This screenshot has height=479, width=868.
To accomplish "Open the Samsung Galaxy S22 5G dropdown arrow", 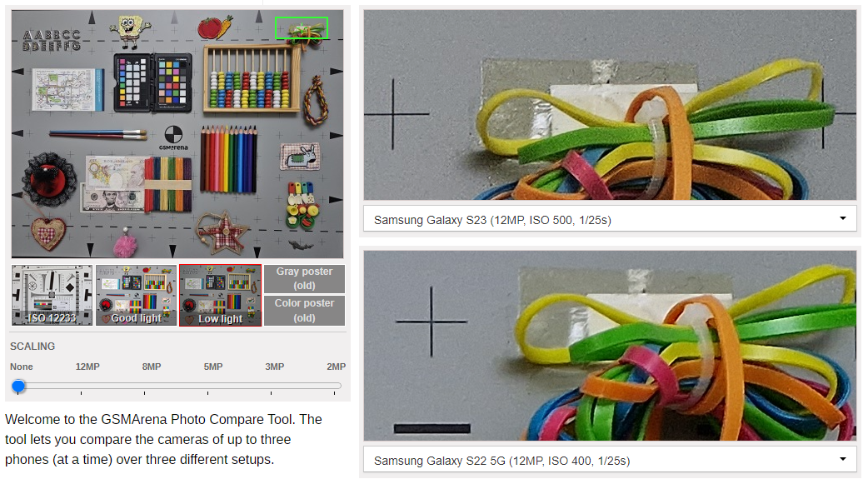I will pos(842,459).
